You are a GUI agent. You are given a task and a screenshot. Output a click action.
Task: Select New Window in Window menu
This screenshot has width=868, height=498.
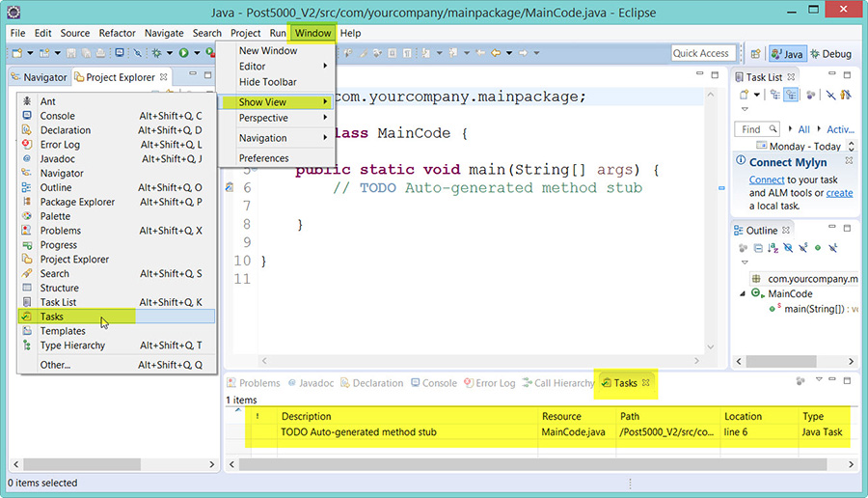click(x=277, y=50)
